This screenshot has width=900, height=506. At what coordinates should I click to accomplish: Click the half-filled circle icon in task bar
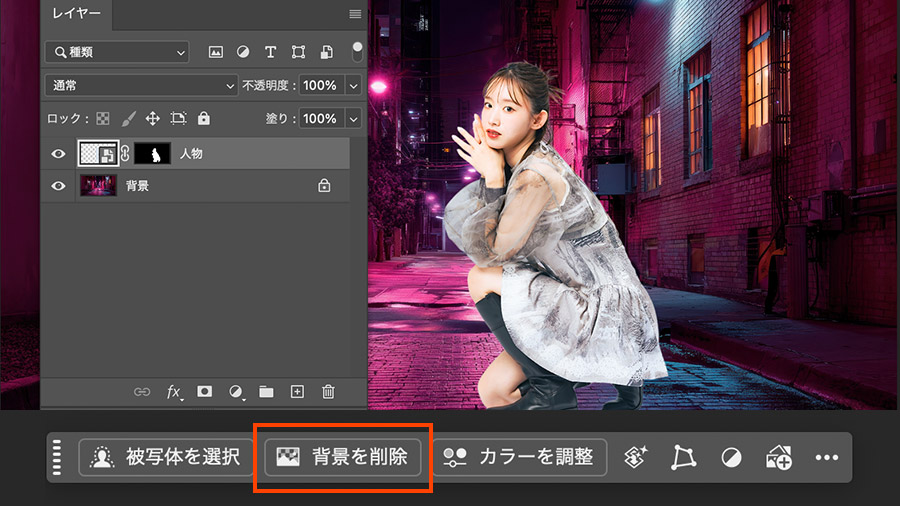tap(731, 457)
